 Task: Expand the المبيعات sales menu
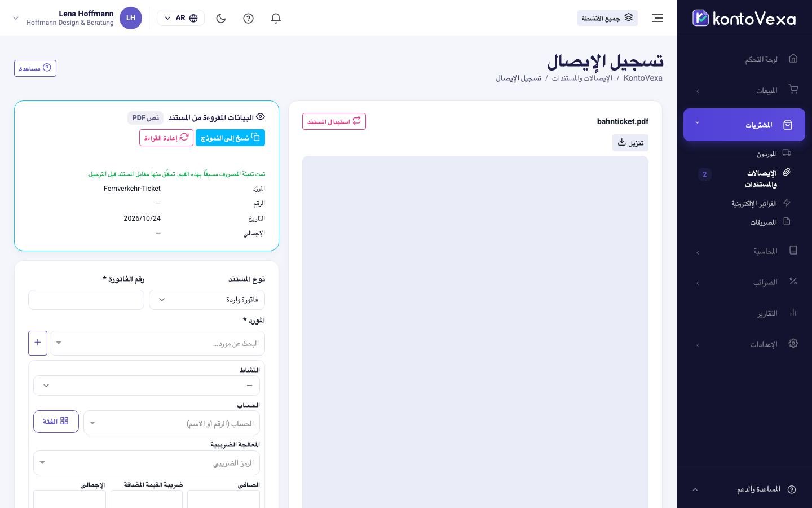tap(744, 90)
